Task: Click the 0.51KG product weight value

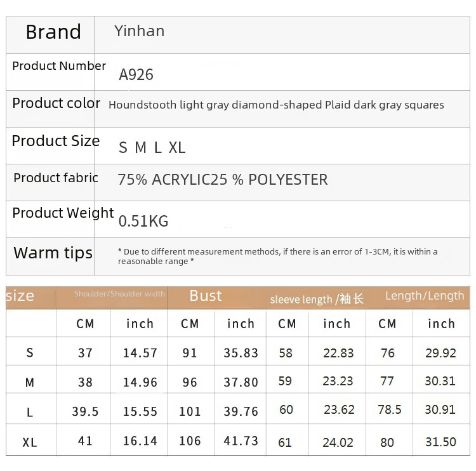Action: (x=143, y=221)
